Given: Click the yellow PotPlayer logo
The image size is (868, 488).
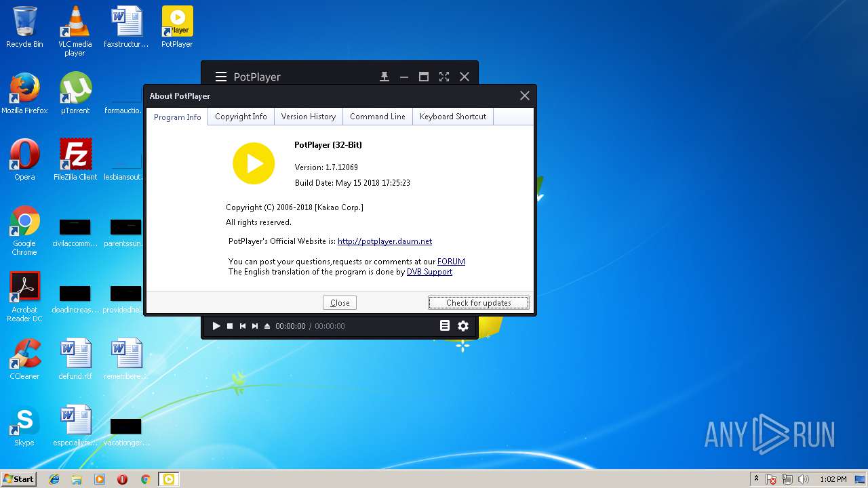Looking at the screenshot, I should pos(254,163).
